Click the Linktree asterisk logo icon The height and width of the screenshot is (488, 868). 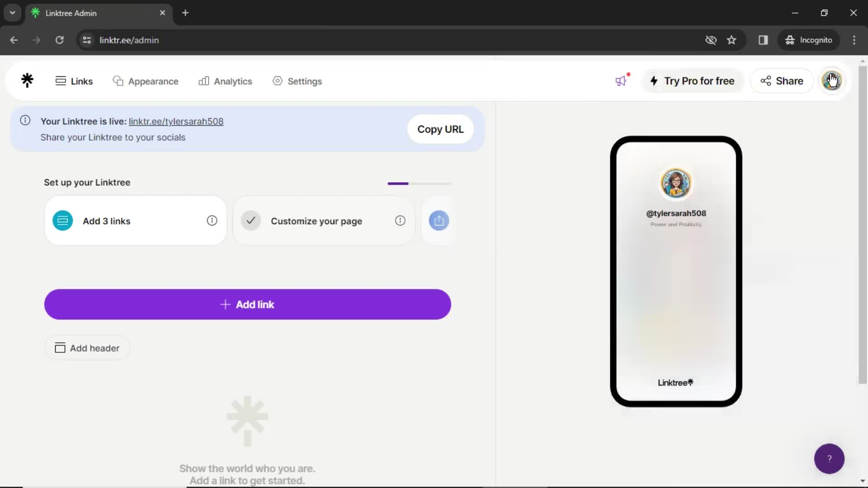tap(27, 80)
